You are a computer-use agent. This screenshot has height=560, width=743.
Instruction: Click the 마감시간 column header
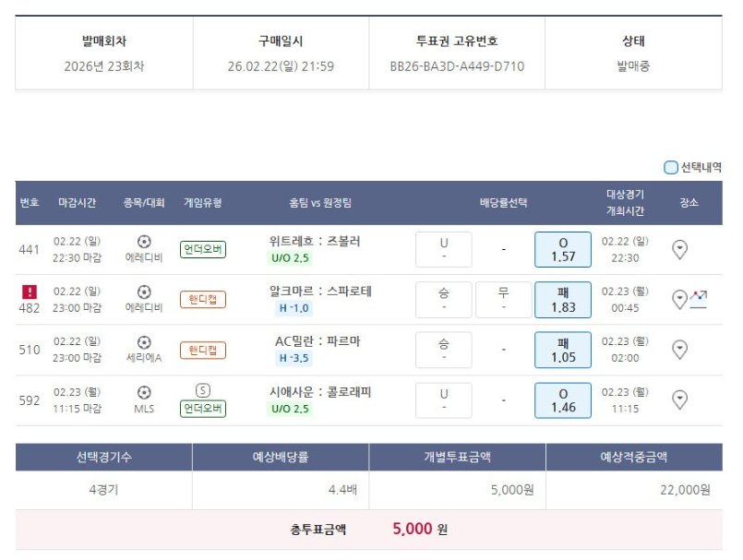coord(78,203)
